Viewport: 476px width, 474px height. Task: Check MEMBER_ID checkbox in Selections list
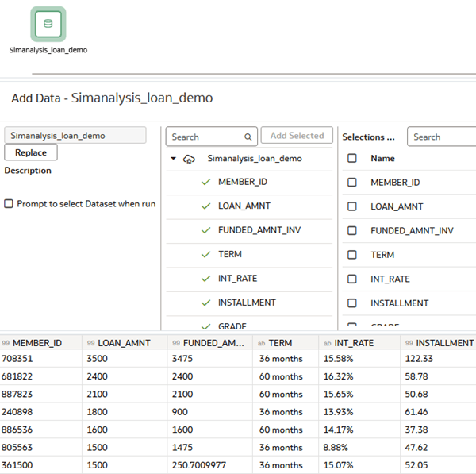(351, 183)
